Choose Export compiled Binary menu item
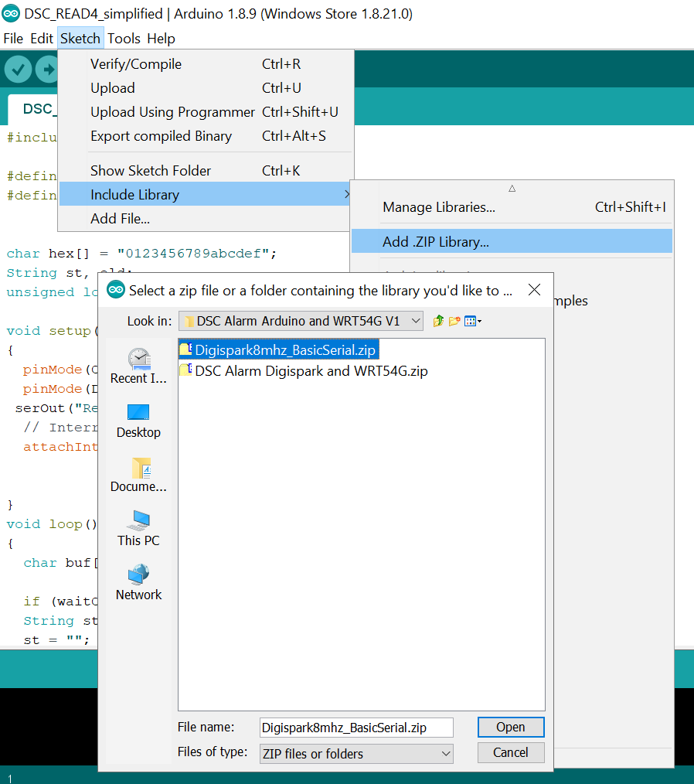694x784 pixels. 206,136
